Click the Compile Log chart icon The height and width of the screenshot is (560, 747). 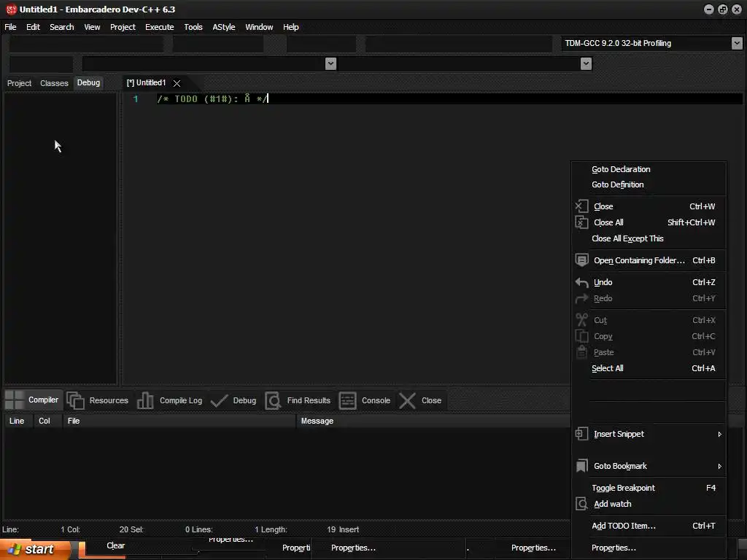pos(145,400)
